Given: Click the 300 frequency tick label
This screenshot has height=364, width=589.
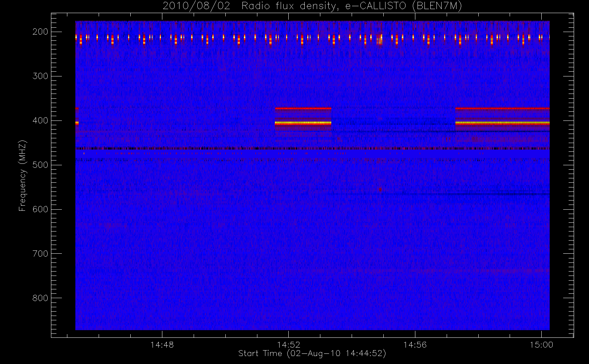Looking at the screenshot, I should (x=40, y=76).
